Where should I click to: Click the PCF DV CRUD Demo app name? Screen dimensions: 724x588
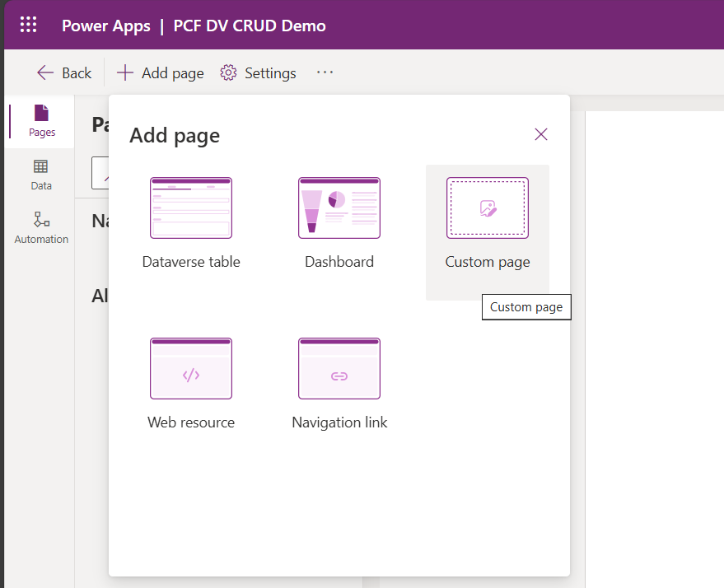pyautogui.click(x=250, y=26)
